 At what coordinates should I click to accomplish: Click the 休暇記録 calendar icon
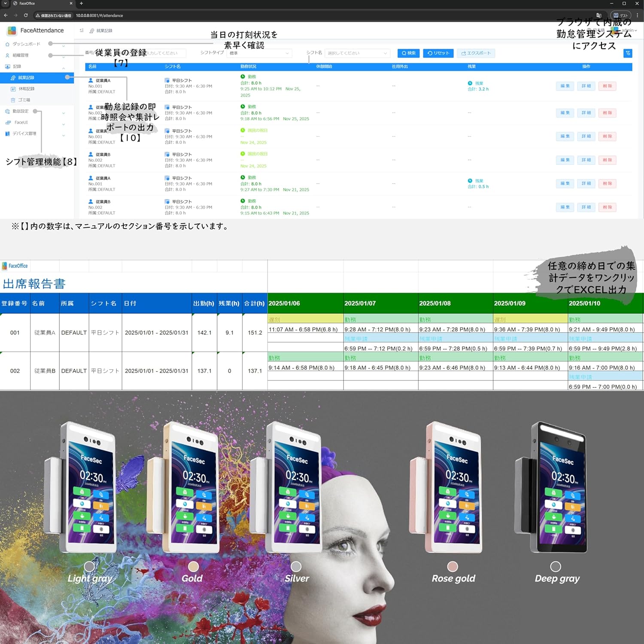click(13, 89)
